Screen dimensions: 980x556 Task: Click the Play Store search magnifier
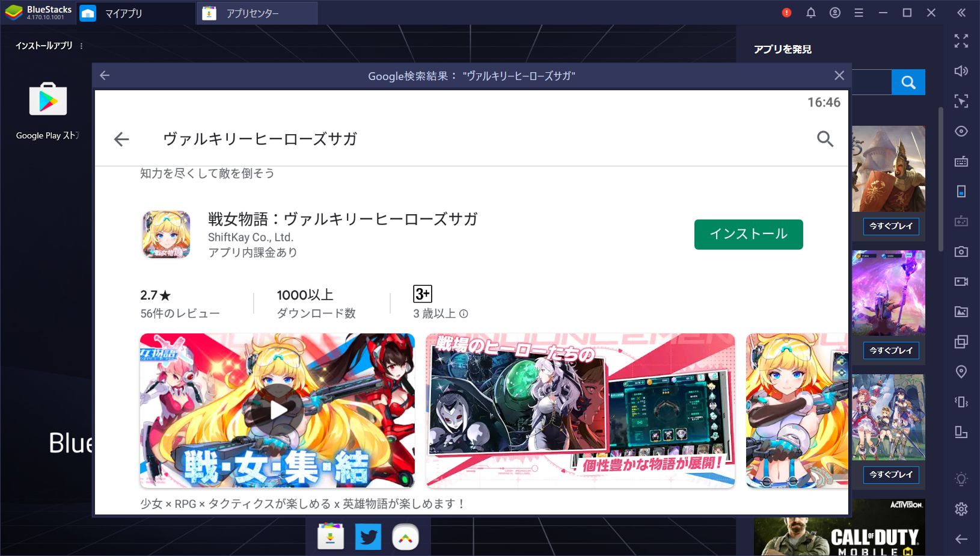[x=825, y=139]
